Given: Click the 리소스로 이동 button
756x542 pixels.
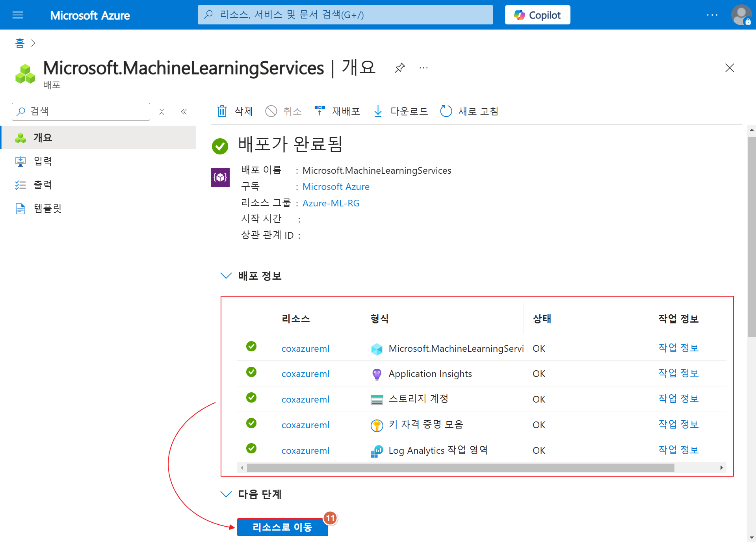Looking at the screenshot, I should coord(282,527).
